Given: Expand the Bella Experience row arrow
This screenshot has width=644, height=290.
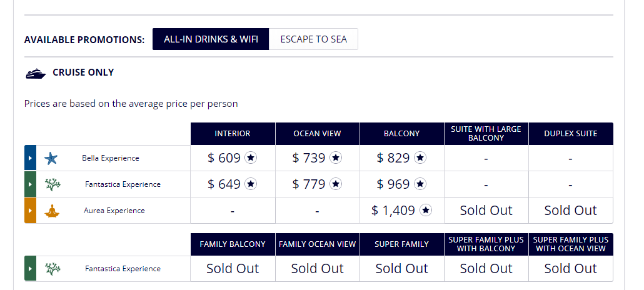Looking at the screenshot, I should click(x=30, y=158).
